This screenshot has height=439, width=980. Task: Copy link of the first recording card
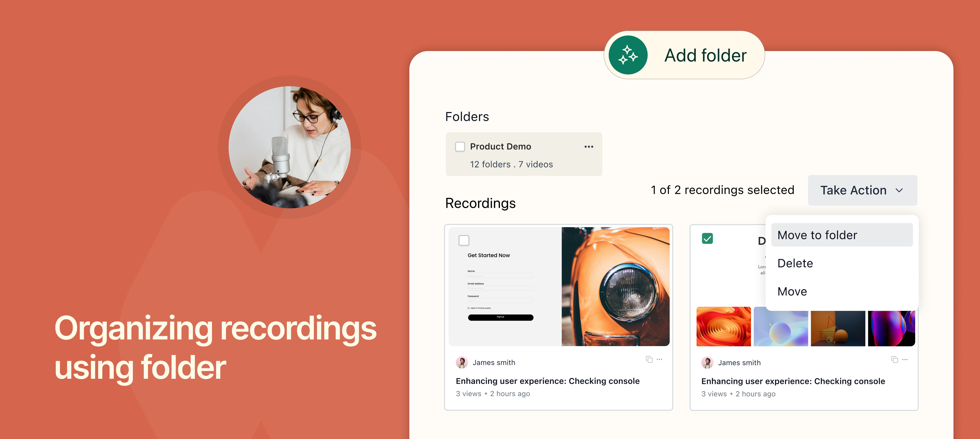coord(649,359)
